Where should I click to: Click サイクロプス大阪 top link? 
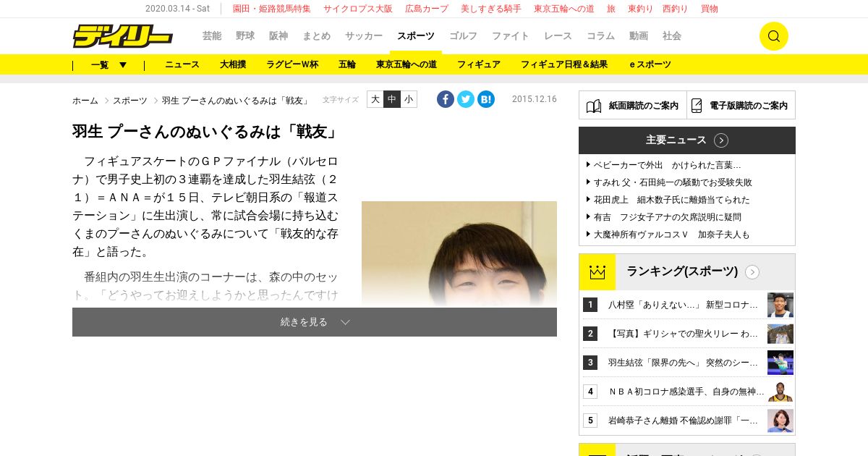coord(358,9)
